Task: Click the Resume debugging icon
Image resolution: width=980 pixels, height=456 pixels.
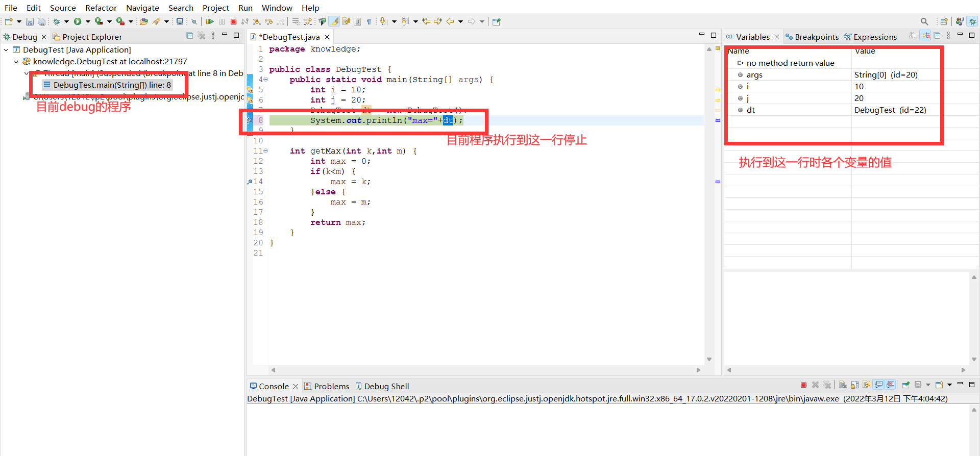Action: pyautogui.click(x=210, y=21)
